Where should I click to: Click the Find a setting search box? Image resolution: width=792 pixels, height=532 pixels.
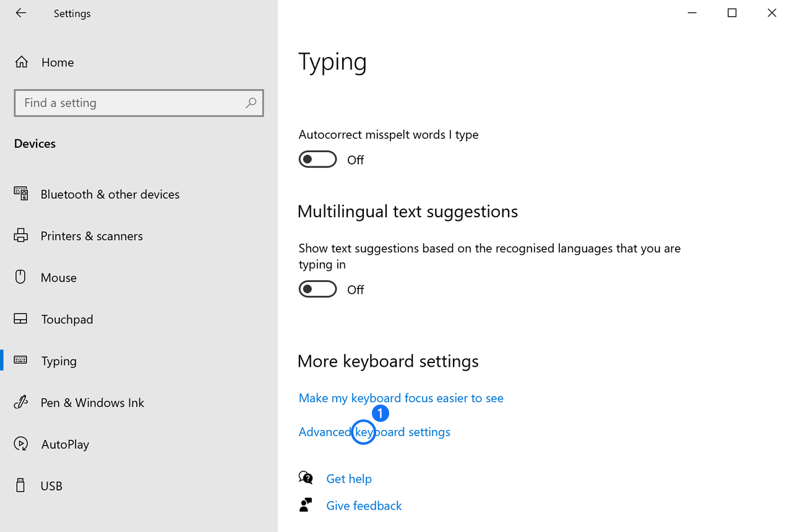(x=130, y=103)
